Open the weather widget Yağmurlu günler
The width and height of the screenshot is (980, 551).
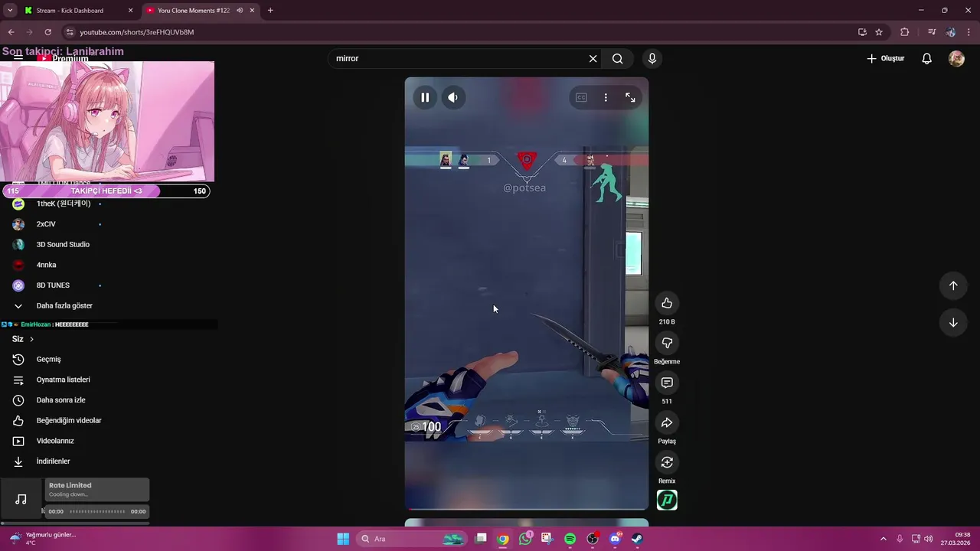(x=42, y=539)
